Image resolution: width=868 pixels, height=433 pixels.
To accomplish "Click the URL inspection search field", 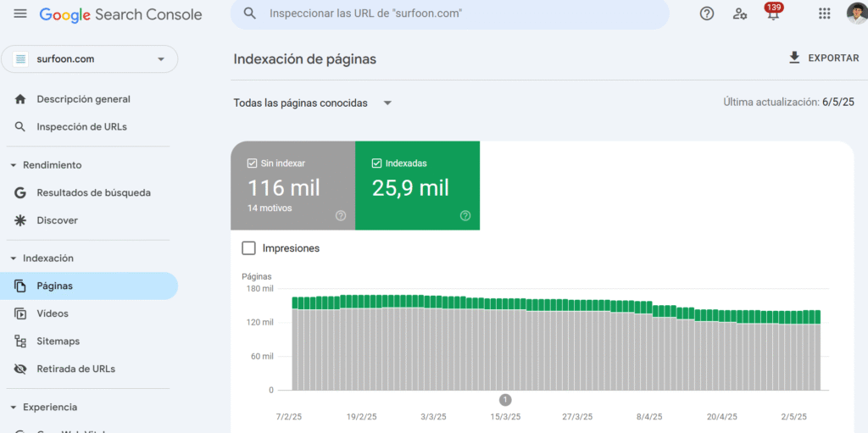I will click(x=449, y=14).
